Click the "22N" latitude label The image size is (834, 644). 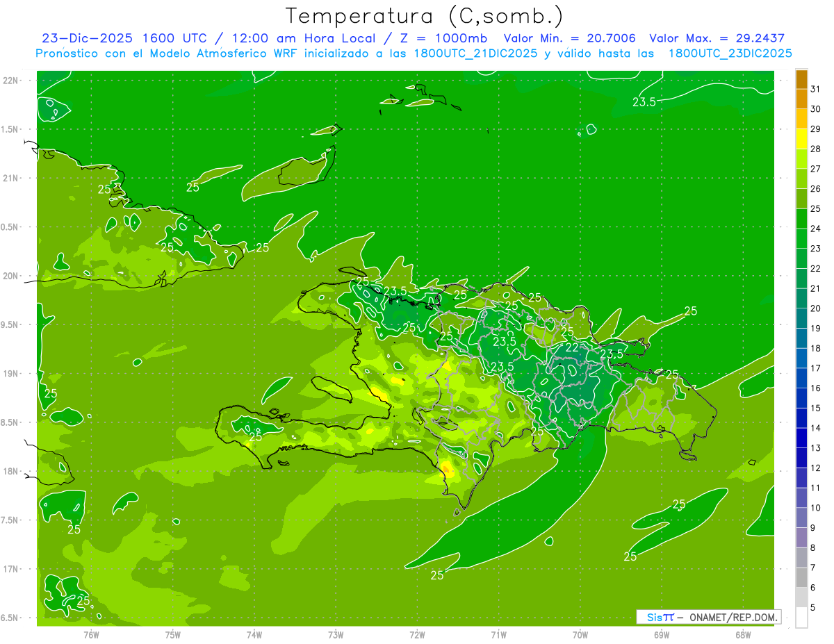pos(12,81)
